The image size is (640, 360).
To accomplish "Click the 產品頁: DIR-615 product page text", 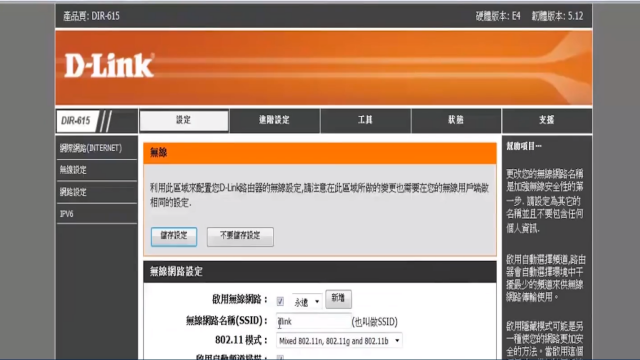I will tap(91, 16).
